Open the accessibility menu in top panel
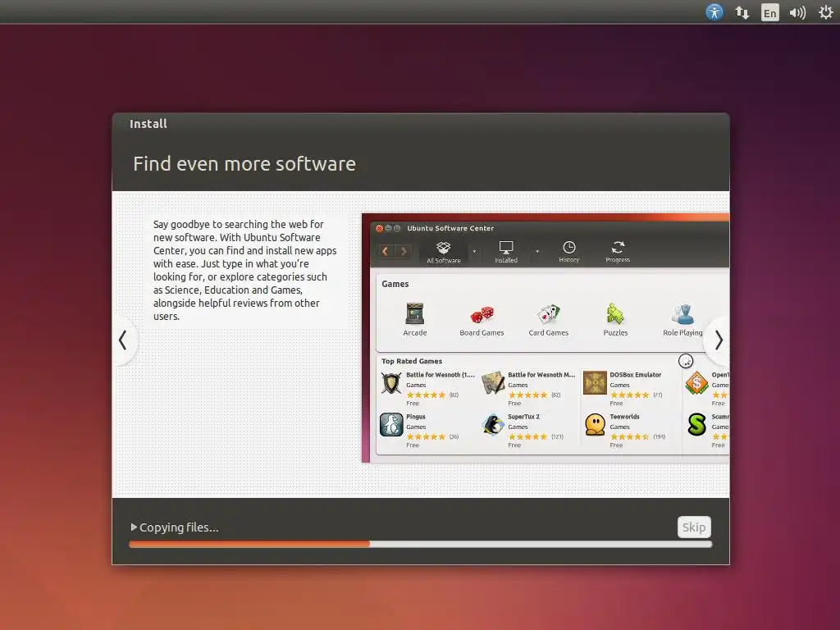 pyautogui.click(x=714, y=11)
